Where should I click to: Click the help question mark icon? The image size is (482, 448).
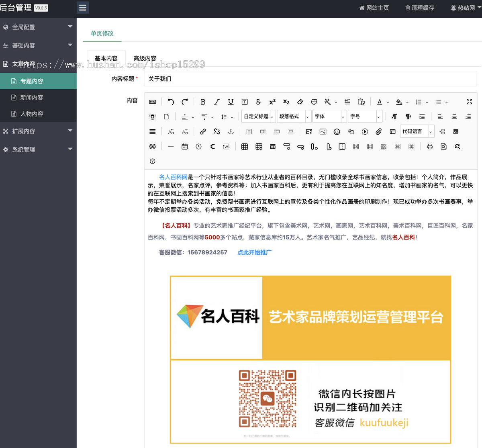pos(153,161)
